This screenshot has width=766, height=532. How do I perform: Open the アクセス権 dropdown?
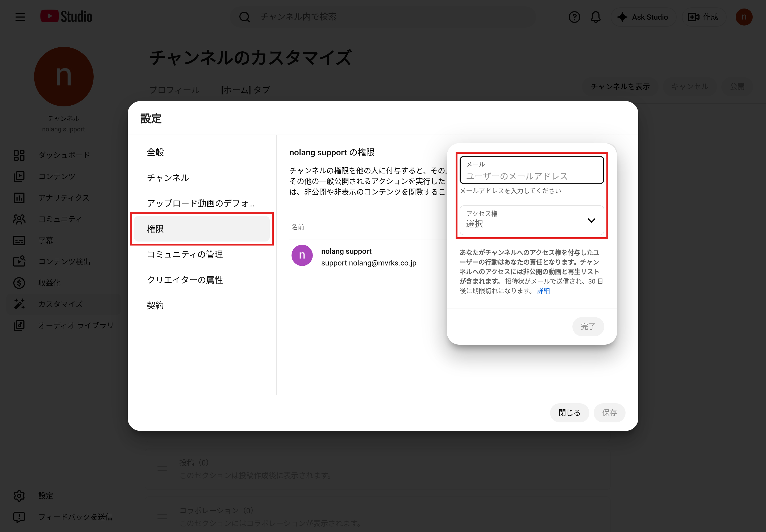pyautogui.click(x=531, y=220)
